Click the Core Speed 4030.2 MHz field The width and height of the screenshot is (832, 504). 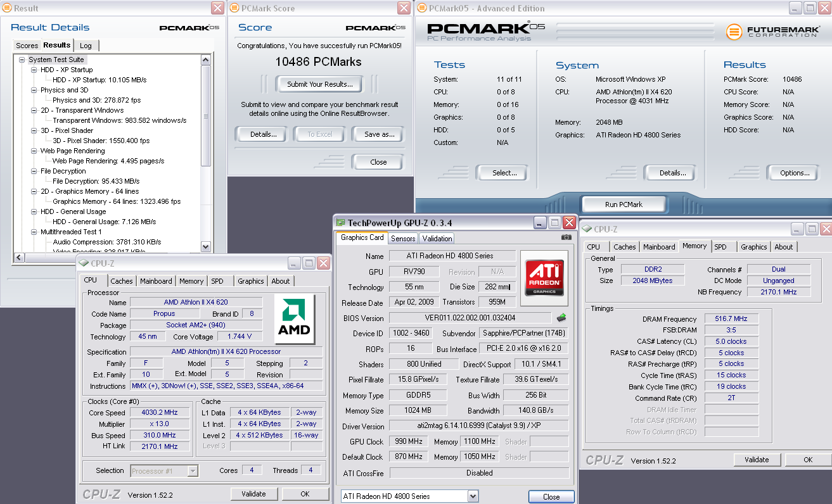[158, 412]
